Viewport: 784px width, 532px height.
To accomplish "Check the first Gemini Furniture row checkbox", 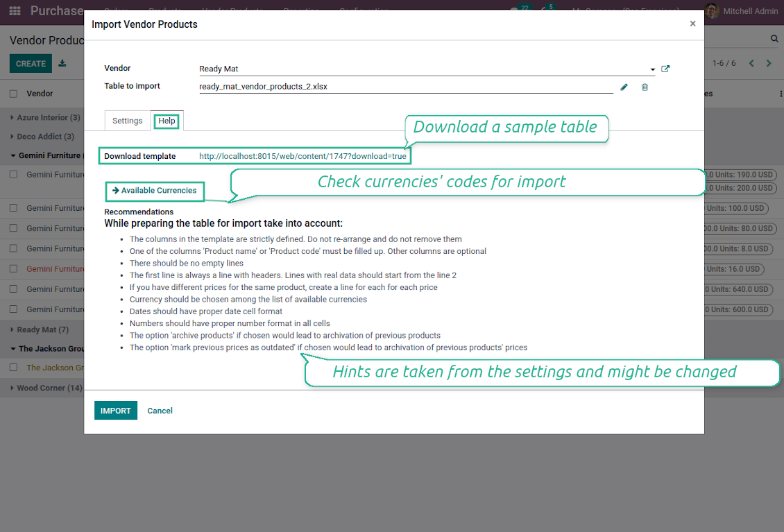I will click(x=13, y=174).
